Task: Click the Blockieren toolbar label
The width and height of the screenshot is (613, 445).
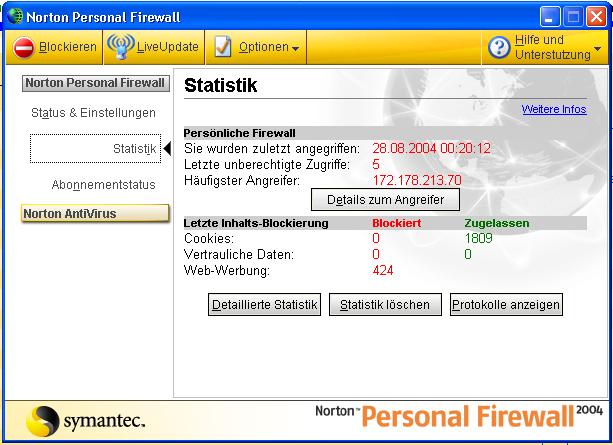Action: coord(68,47)
